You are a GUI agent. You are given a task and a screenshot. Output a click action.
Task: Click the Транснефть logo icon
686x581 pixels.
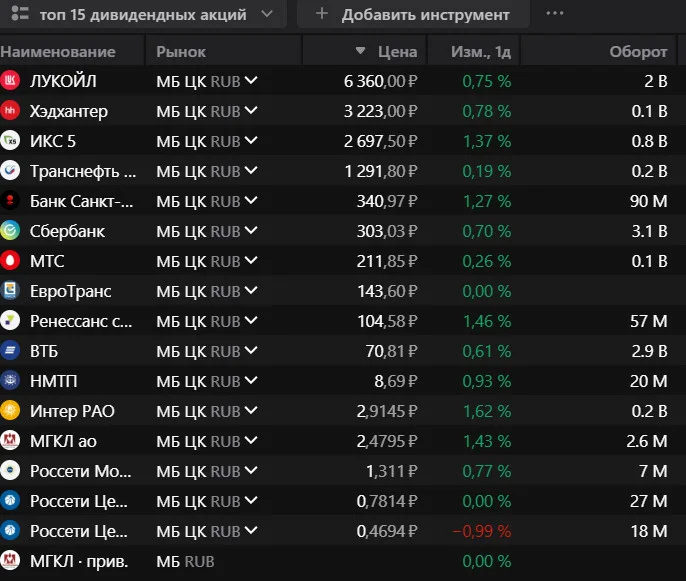(x=10, y=171)
